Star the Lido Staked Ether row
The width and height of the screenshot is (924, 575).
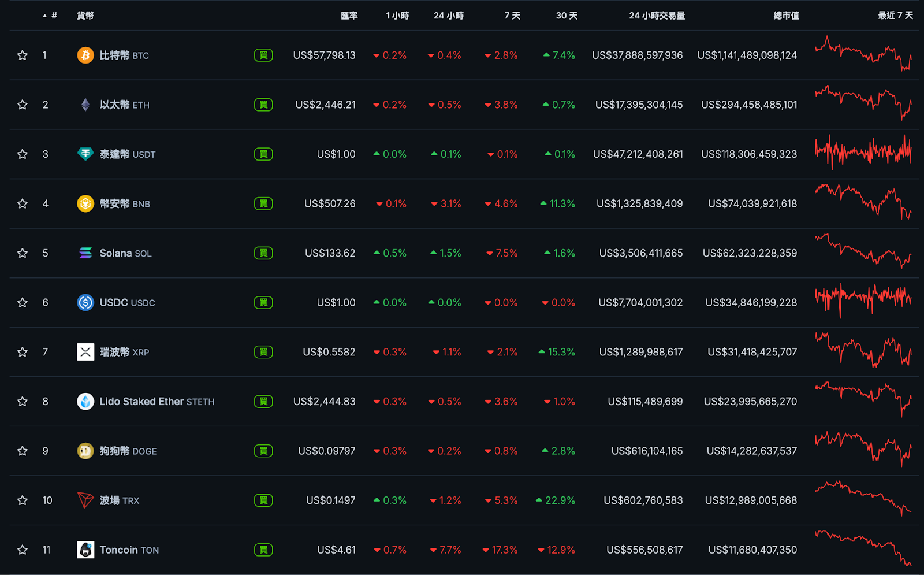click(x=23, y=401)
